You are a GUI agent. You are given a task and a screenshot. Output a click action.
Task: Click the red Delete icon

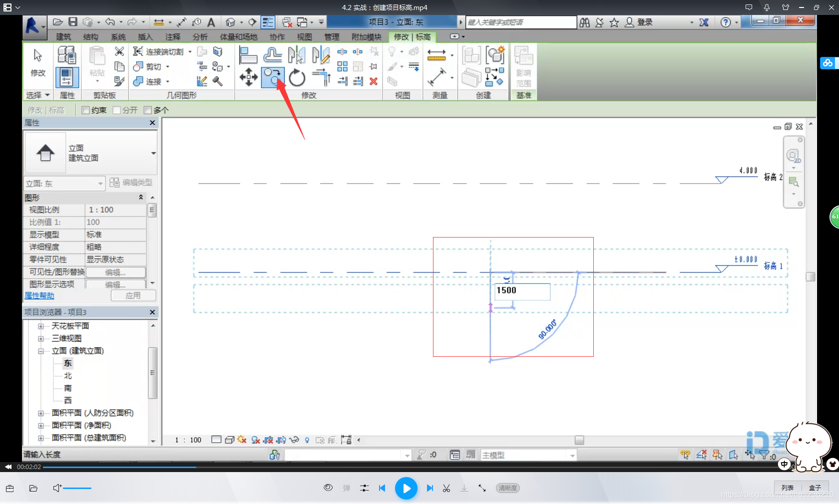click(374, 81)
